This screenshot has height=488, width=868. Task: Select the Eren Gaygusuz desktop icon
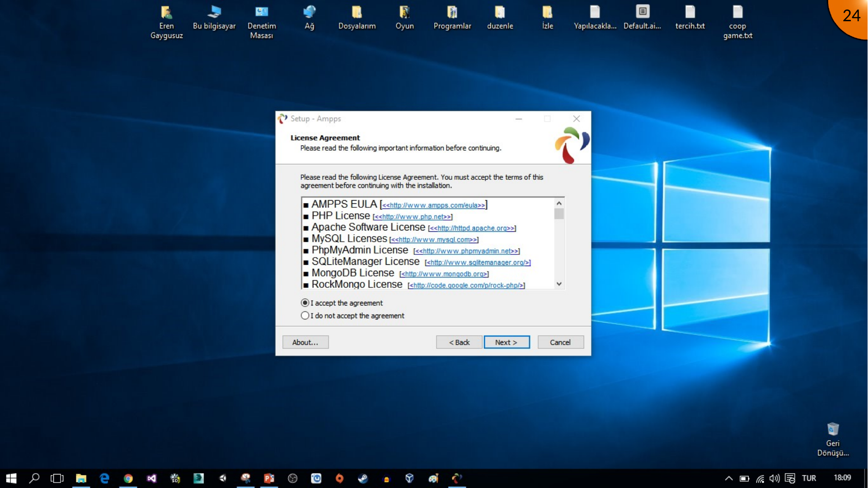coord(166,22)
